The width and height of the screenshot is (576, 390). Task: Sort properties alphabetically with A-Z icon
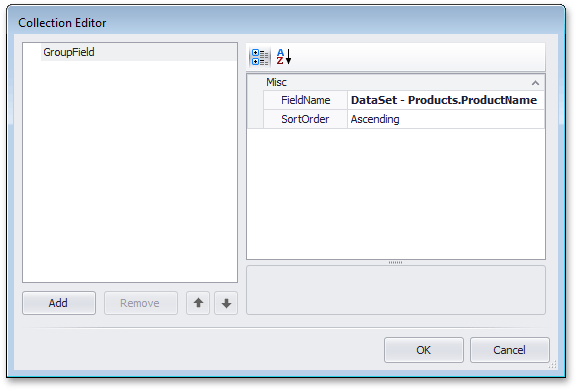284,57
